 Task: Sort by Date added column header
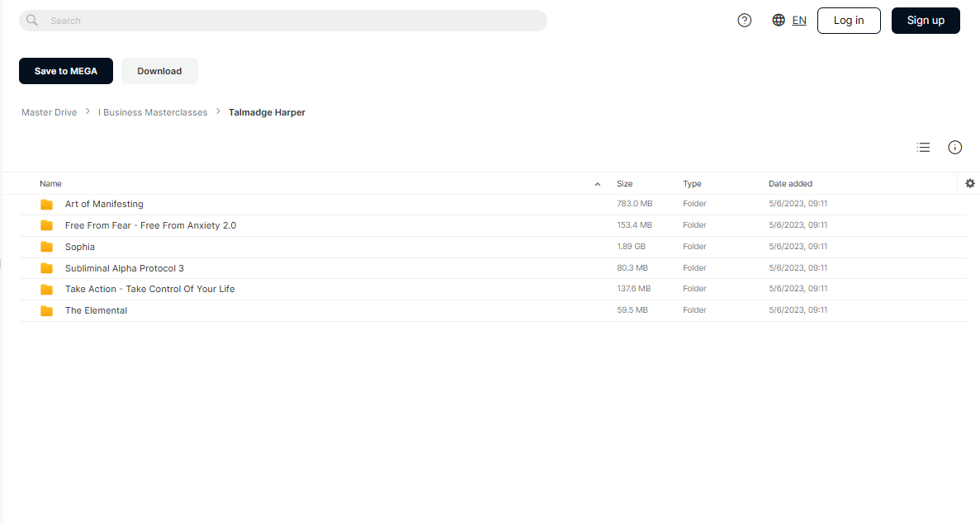[791, 184]
